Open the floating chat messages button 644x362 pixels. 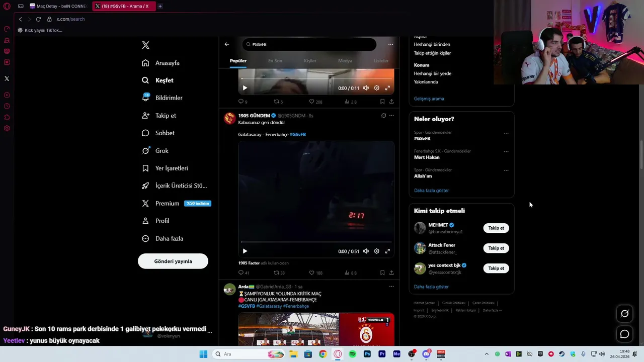point(625,334)
